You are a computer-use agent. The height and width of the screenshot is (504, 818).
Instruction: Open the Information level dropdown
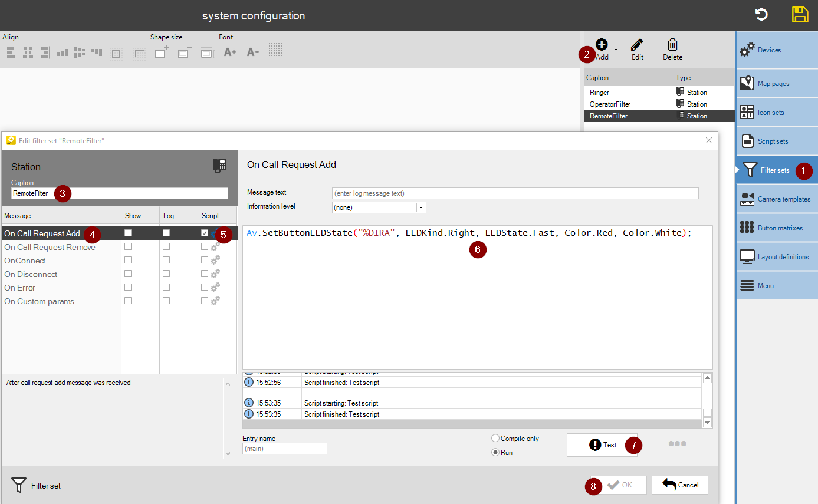(421, 207)
